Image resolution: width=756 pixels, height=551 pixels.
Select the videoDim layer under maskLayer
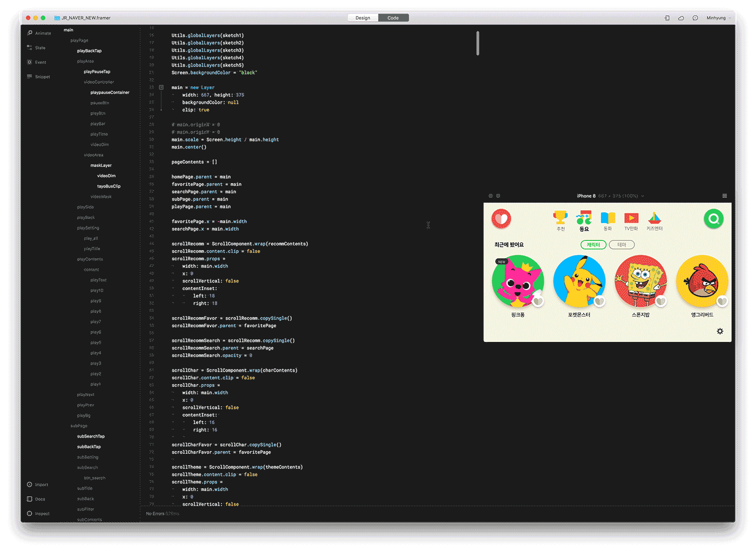pyautogui.click(x=106, y=176)
